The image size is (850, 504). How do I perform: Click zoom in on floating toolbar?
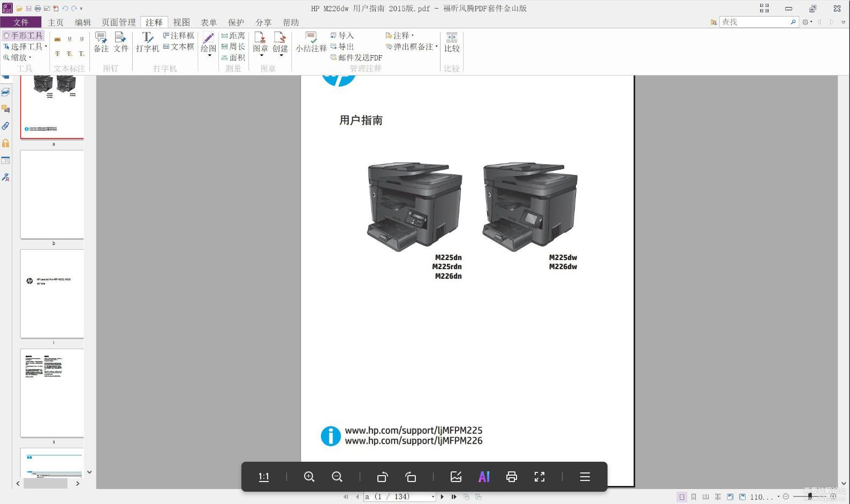pos(309,477)
